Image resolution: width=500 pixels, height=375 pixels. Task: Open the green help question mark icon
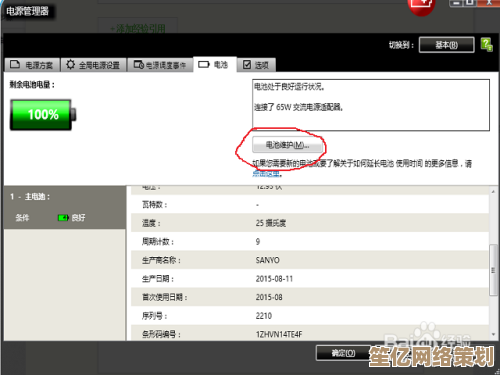tap(486, 45)
